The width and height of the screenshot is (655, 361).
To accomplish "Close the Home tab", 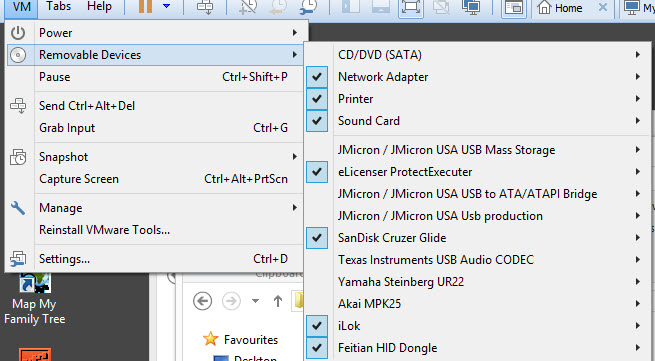I will tap(602, 7).
